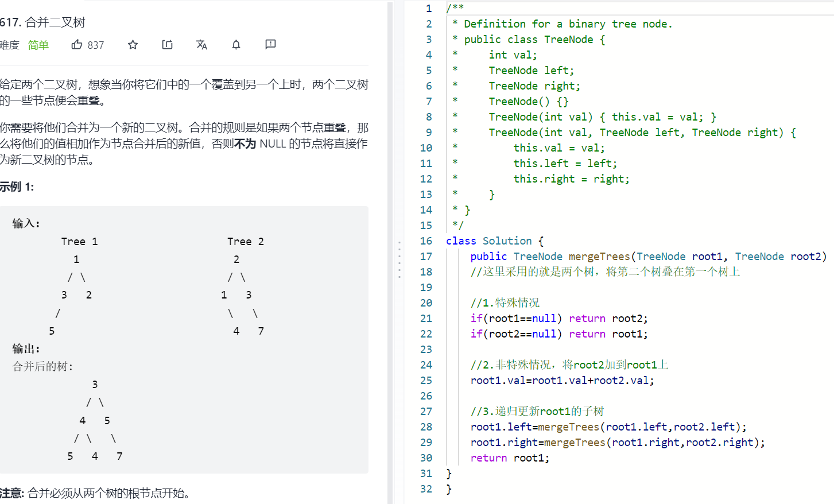This screenshot has height=504, width=834.
Task: Click 'Definition for a binary tree node' comment
Action: click(562, 24)
